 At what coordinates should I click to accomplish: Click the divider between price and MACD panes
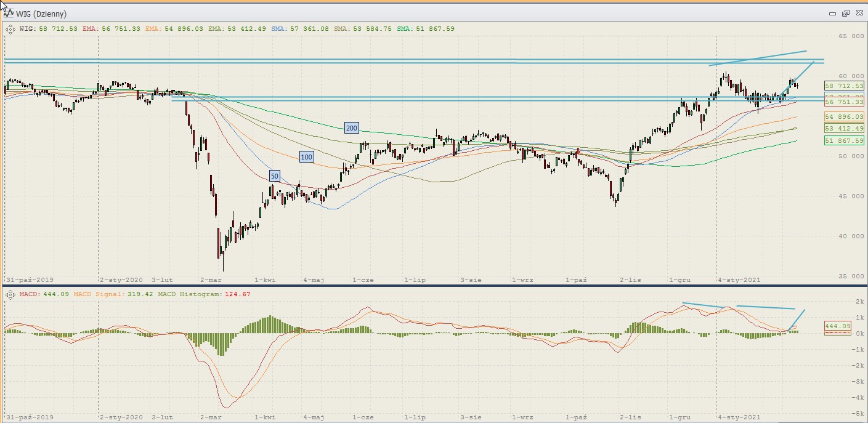point(431,286)
